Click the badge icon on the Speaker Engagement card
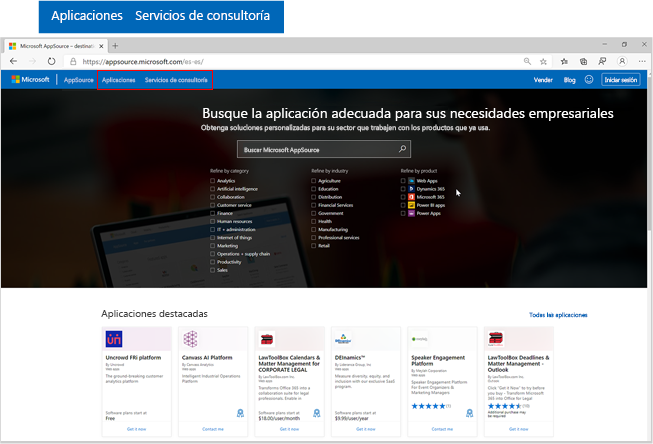Image resolution: width=653 pixels, height=444 pixels. point(469,413)
